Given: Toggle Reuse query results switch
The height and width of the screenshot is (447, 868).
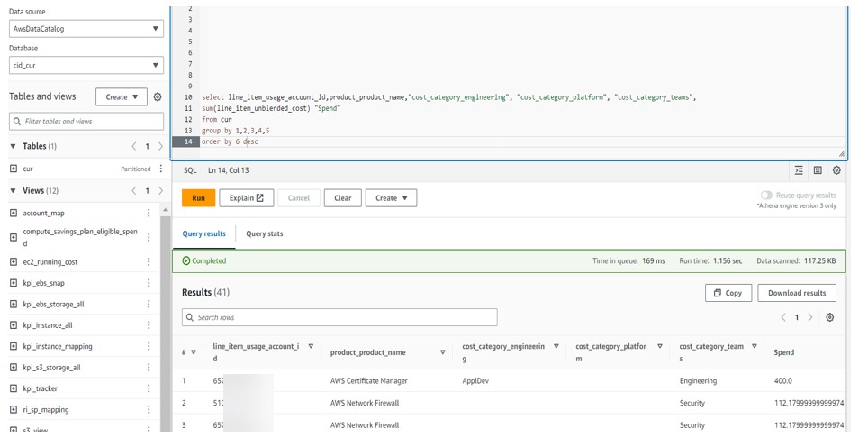Looking at the screenshot, I should click(x=766, y=195).
